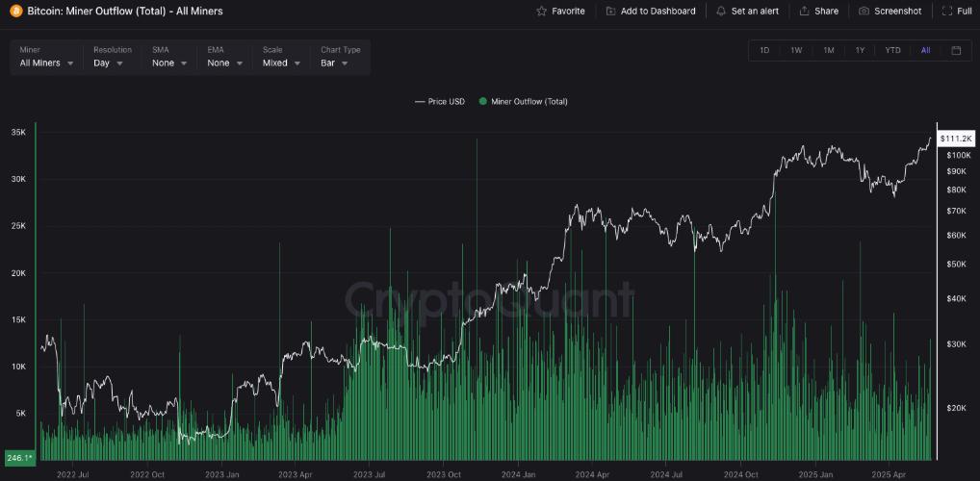Expand the Miner dropdown set to All Miners
The width and height of the screenshot is (980, 481).
click(46, 63)
